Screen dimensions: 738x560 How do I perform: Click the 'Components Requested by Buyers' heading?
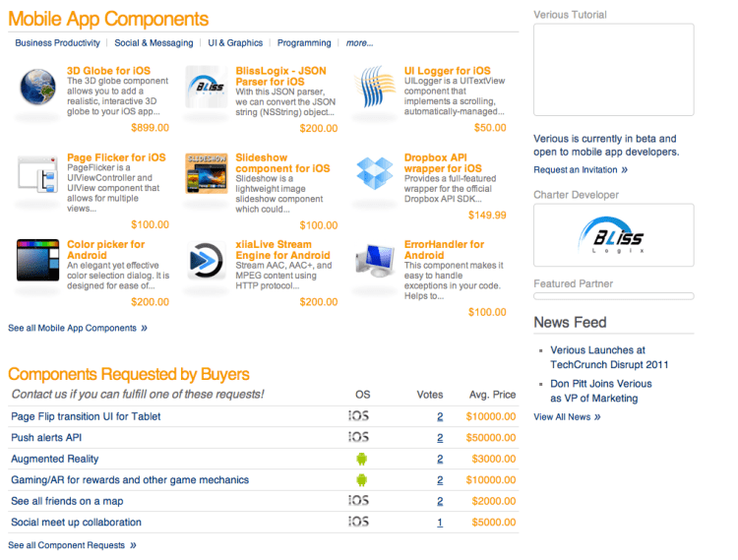point(129,374)
